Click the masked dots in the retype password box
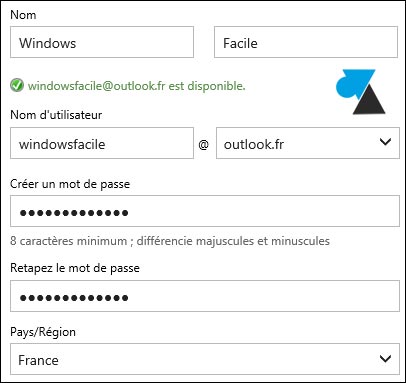This screenshot has height=383, width=406. 74,298
